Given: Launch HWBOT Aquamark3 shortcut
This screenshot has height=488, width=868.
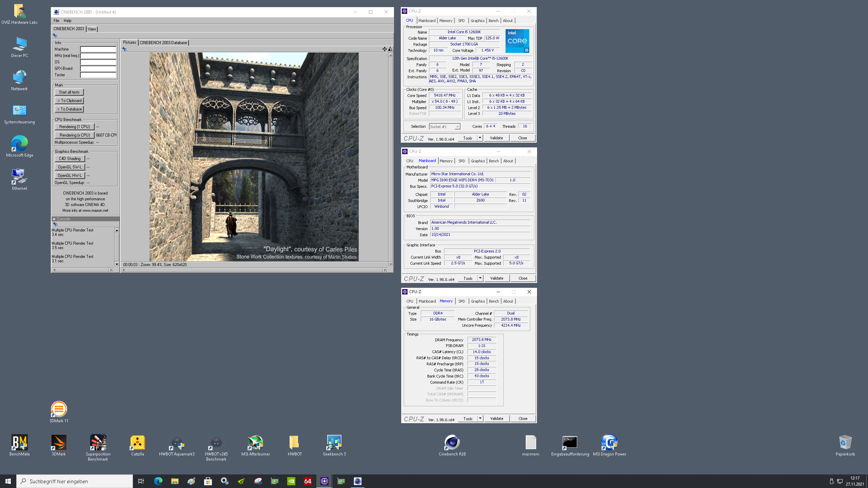Looking at the screenshot, I should [x=177, y=445].
